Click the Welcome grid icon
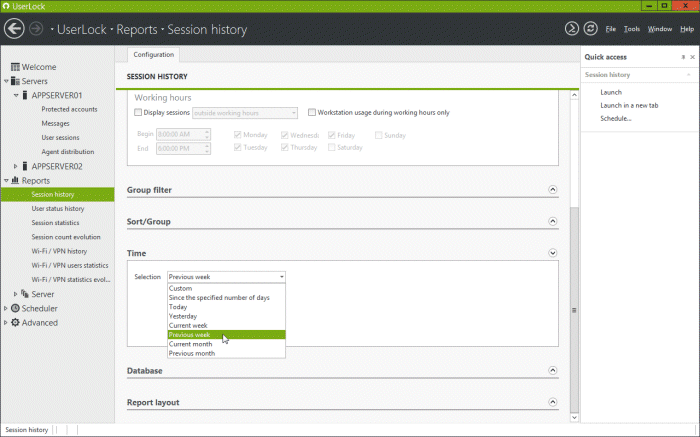Viewport: 700px width, 437px height. (x=15, y=67)
